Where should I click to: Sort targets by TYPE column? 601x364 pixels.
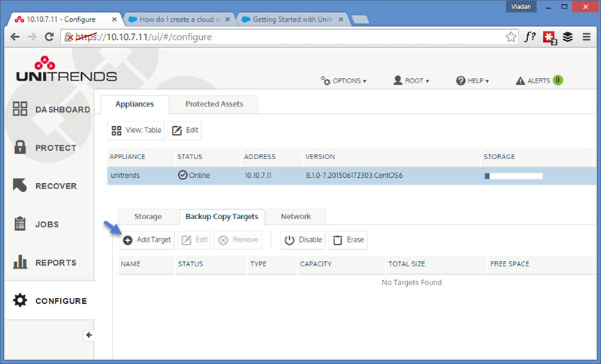(258, 263)
